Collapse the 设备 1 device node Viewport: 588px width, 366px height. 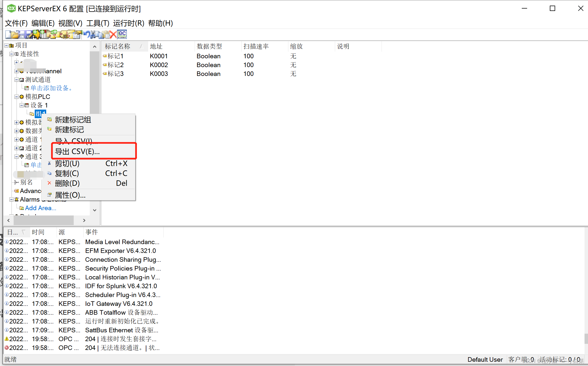(x=22, y=105)
